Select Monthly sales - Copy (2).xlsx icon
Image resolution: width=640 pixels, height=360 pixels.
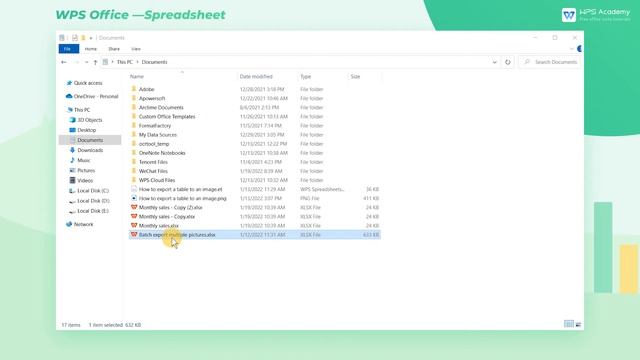coord(133,207)
